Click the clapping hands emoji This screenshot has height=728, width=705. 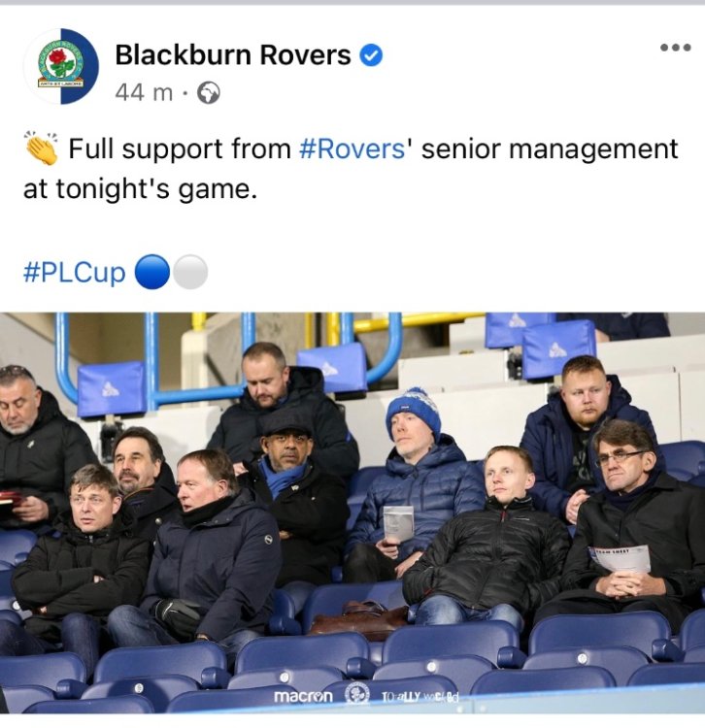pyautogui.click(x=42, y=149)
